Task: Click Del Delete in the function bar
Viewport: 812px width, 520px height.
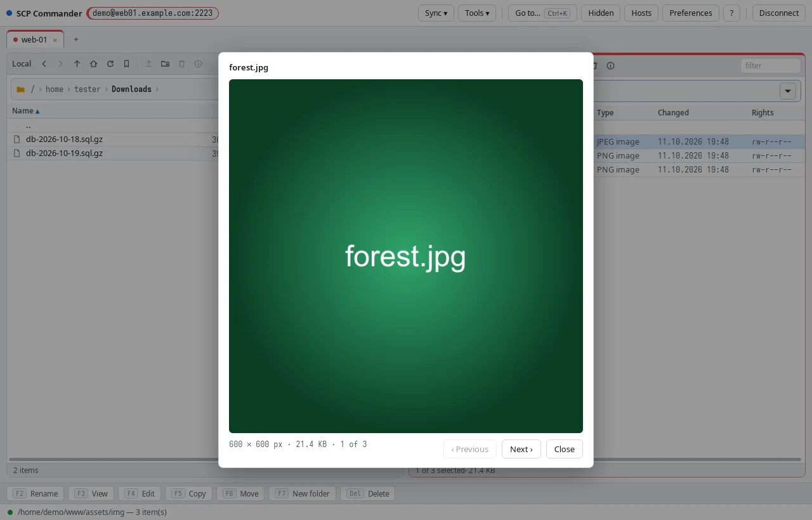Action: (x=368, y=493)
